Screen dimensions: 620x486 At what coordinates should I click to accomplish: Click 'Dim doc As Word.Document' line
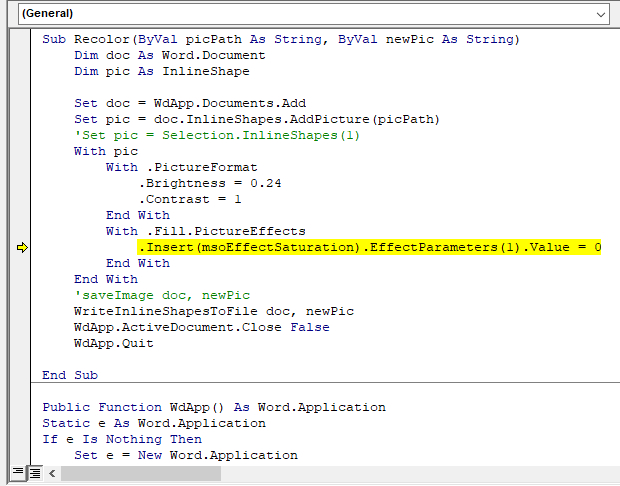pos(170,55)
